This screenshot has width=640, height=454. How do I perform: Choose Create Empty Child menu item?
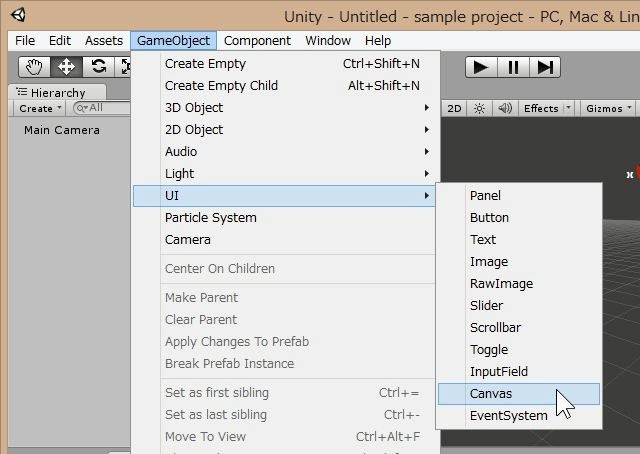pos(286,86)
